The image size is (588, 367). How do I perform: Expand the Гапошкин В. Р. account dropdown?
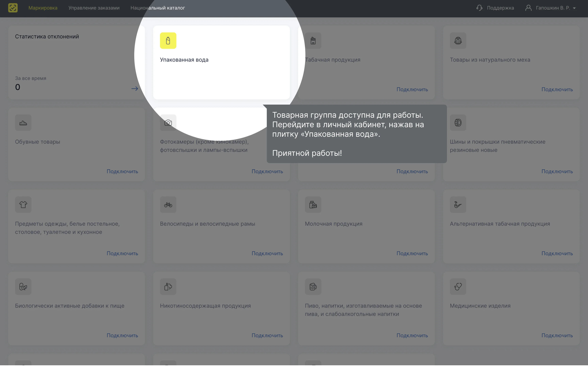coord(556,8)
